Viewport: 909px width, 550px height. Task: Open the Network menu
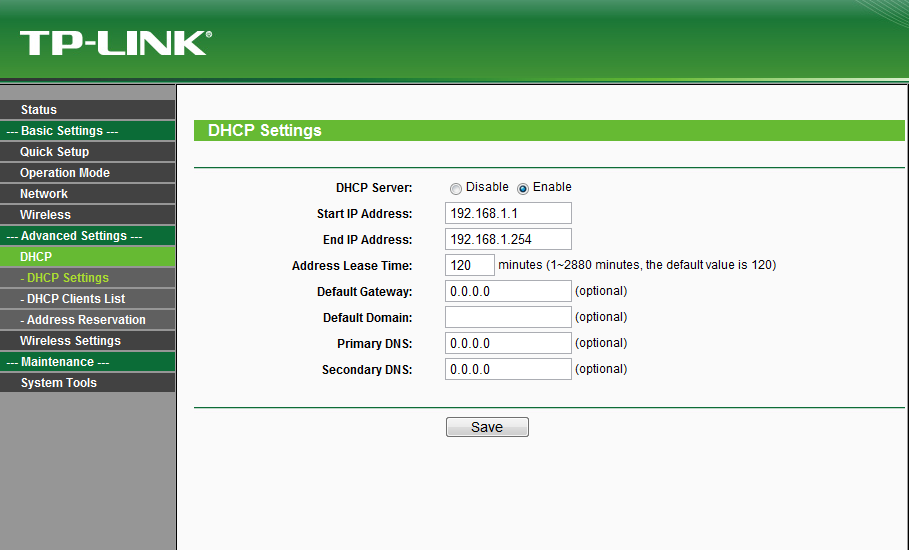coord(88,194)
